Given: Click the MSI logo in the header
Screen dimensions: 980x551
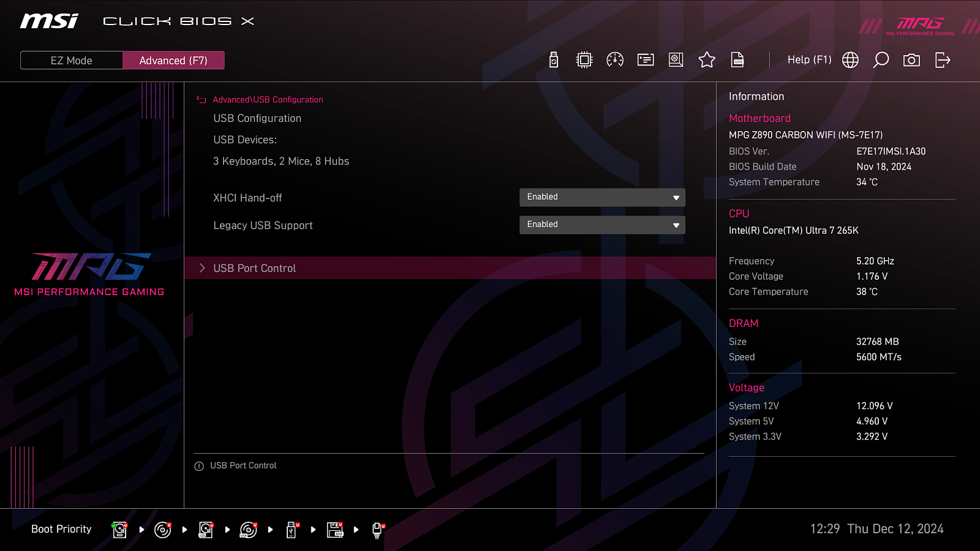Looking at the screenshot, I should (49, 21).
